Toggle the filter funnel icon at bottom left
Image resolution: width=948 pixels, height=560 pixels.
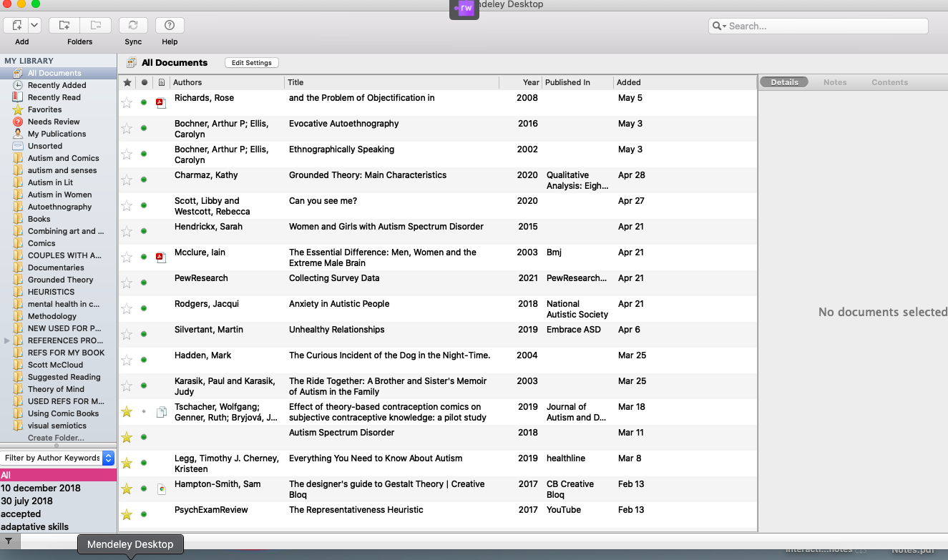click(x=9, y=541)
